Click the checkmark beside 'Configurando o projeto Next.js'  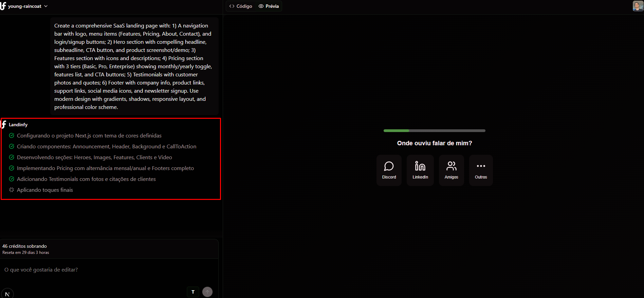point(12,136)
